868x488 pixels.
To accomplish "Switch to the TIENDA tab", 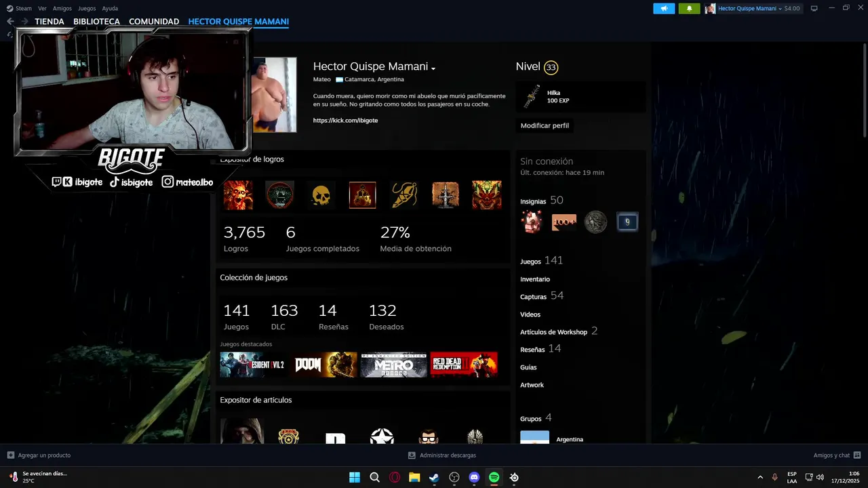I will [x=50, y=22].
